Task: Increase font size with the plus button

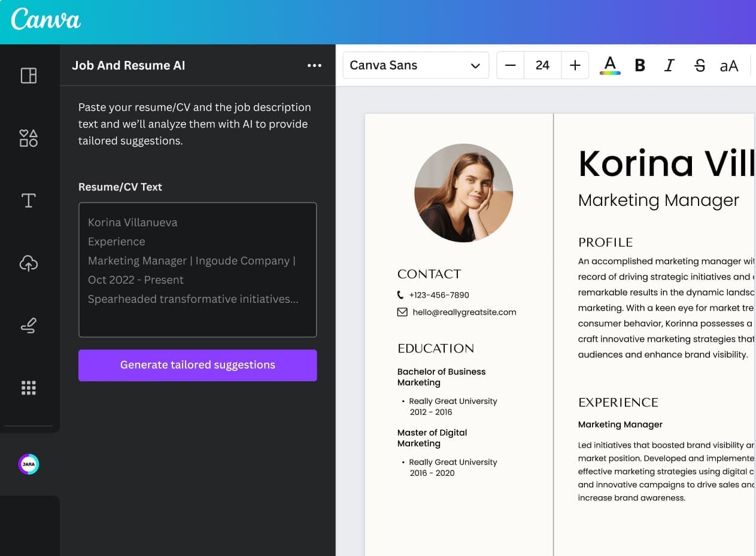Action: [575, 65]
